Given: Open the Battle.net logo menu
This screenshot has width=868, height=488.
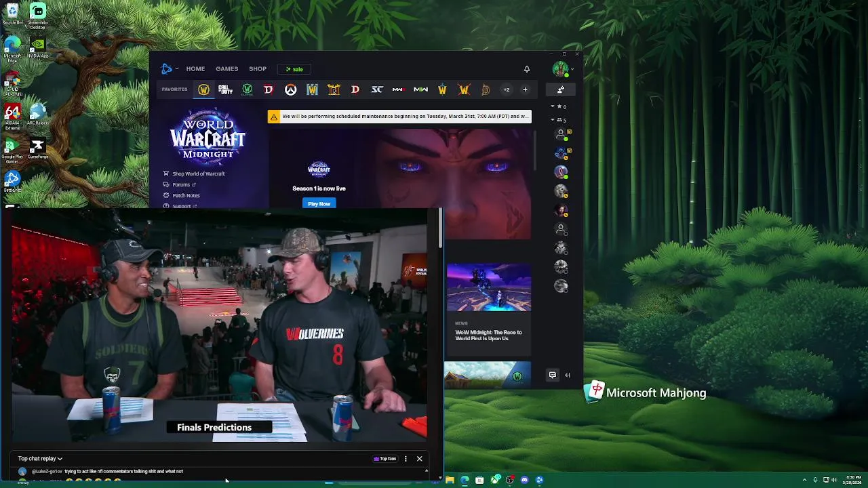Looking at the screenshot, I should 169,68.
